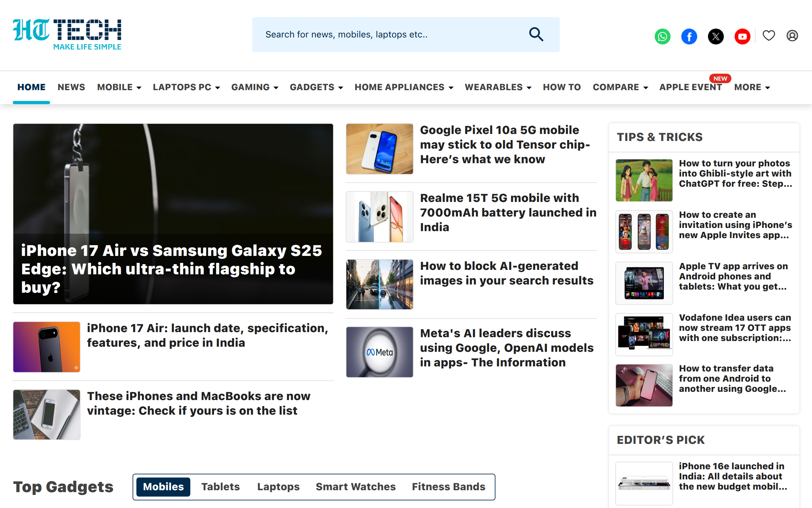Open block AI-generated images article
The image size is (812, 508).
click(507, 273)
